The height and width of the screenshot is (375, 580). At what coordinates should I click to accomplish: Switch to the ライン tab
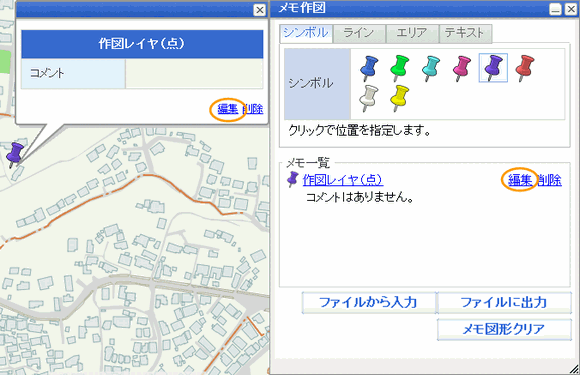[359, 33]
